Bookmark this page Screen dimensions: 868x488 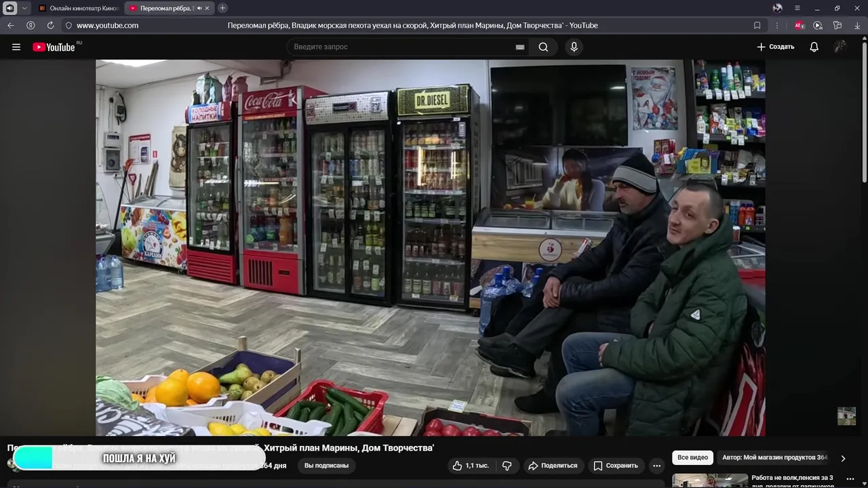point(757,25)
